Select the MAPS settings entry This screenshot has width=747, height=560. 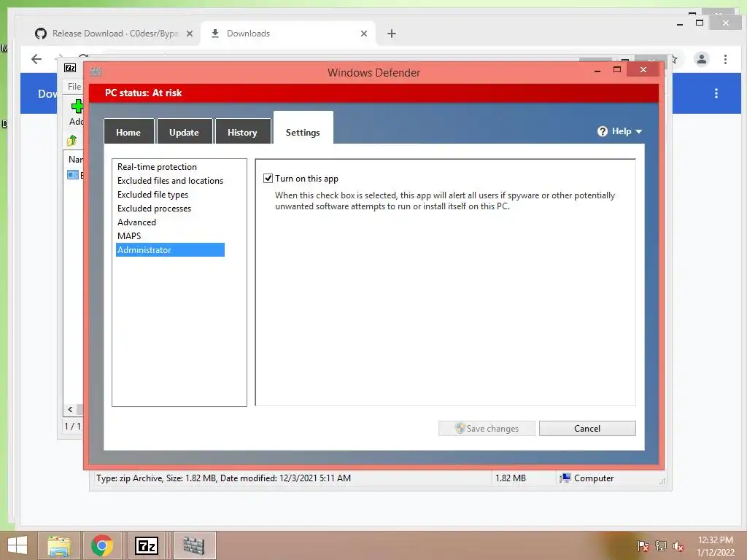click(129, 236)
